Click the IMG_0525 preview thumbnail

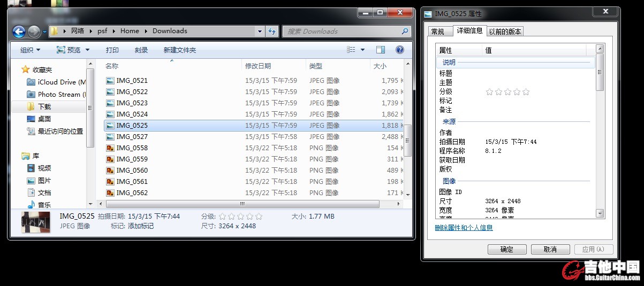coord(36,222)
